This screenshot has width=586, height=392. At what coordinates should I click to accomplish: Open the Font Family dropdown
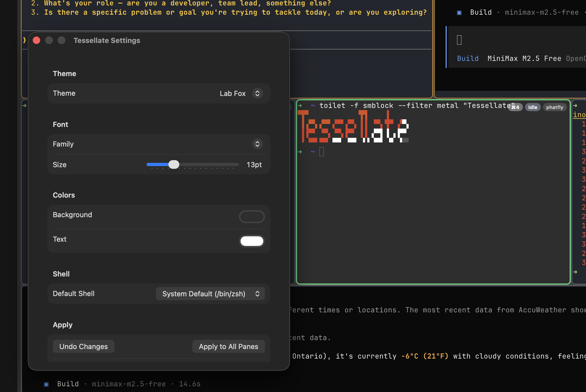click(257, 144)
